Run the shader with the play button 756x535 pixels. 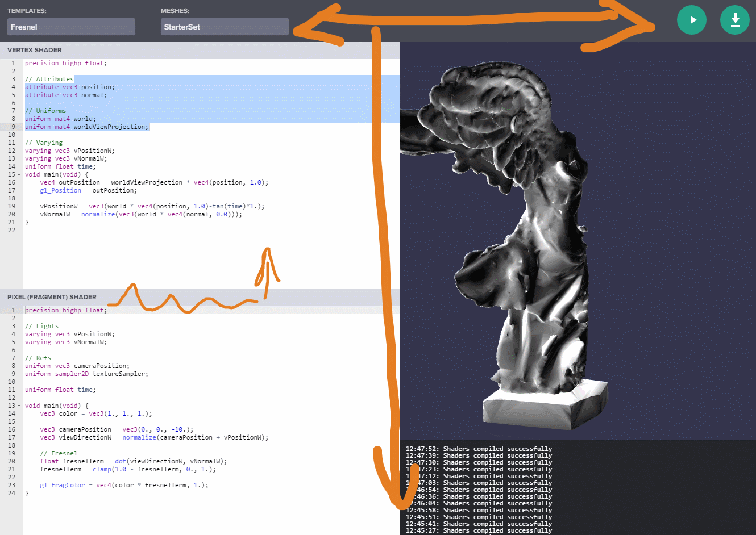click(692, 20)
